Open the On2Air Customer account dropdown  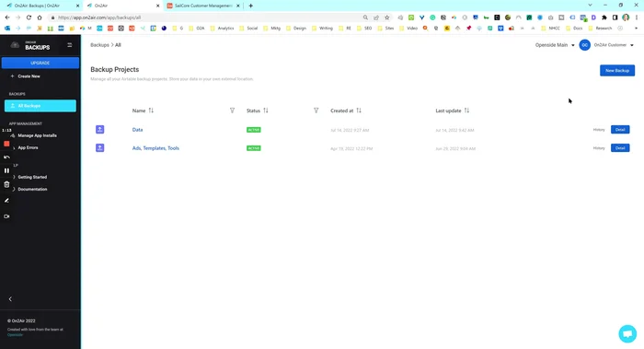[x=614, y=45]
